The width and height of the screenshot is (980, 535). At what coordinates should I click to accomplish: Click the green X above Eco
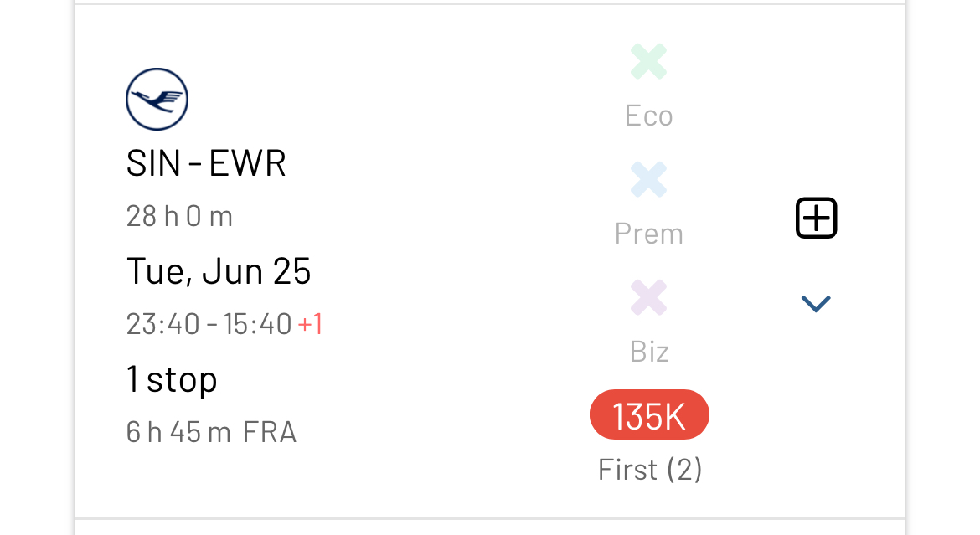[x=649, y=61]
